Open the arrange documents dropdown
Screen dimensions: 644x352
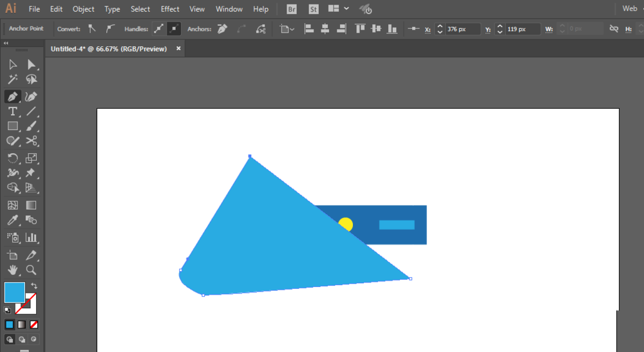[x=338, y=9]
